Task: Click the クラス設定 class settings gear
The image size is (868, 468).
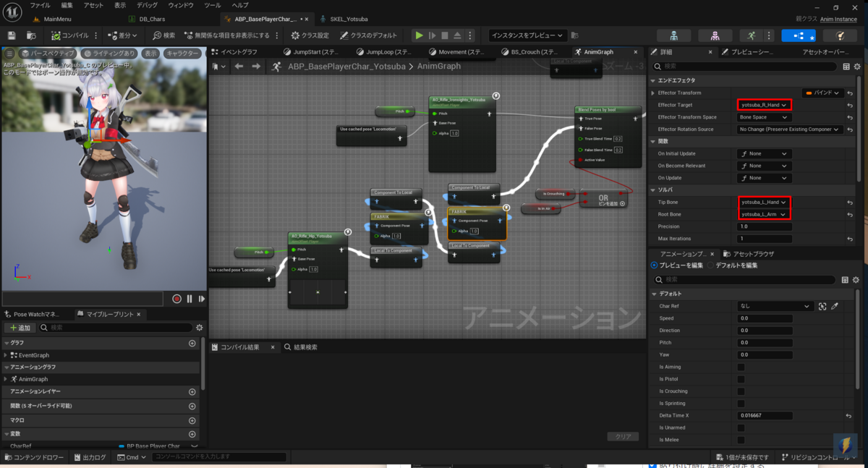Action: [310, 35]
